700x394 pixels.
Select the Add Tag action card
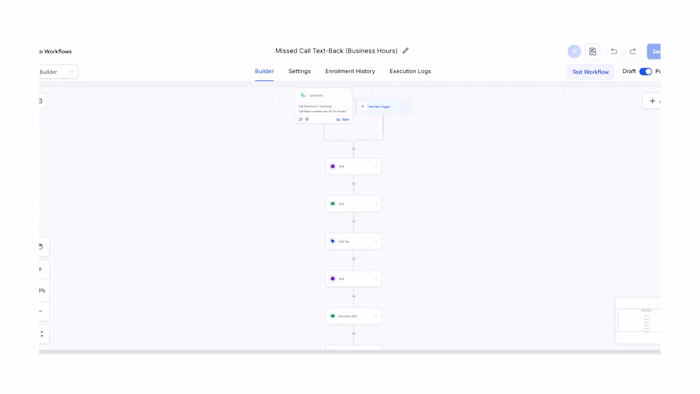pyautogui.click(x=354, y=241)
